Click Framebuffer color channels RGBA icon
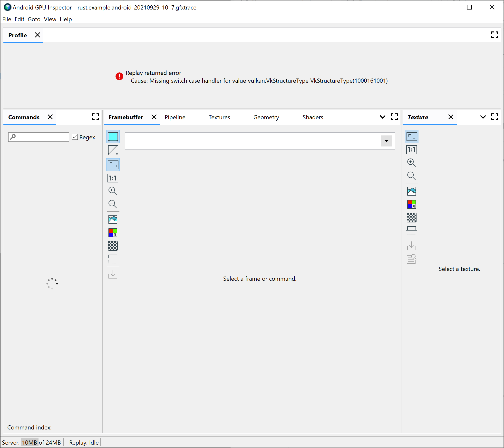This screenshot has height=448, width=504. pos(113,233)
